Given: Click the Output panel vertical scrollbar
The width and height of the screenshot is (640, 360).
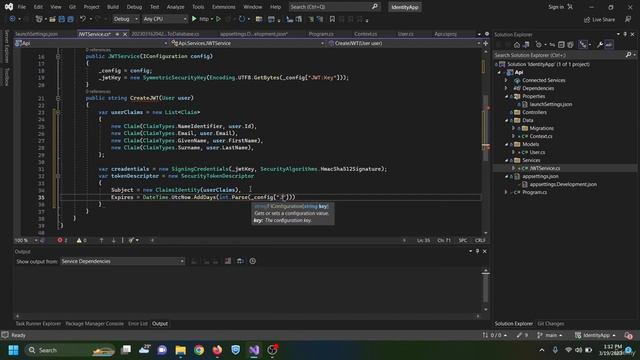Looking at the screenshot, I should (485, 290).
